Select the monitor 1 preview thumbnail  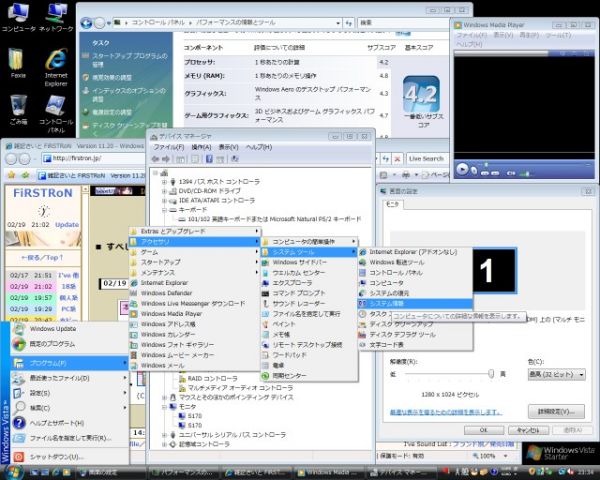pos(487,269)
